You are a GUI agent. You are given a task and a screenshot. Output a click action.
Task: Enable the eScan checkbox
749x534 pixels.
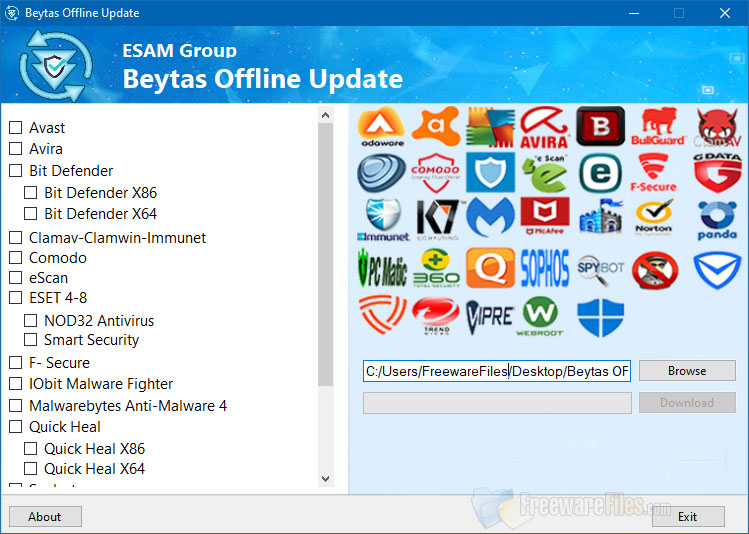16,278
